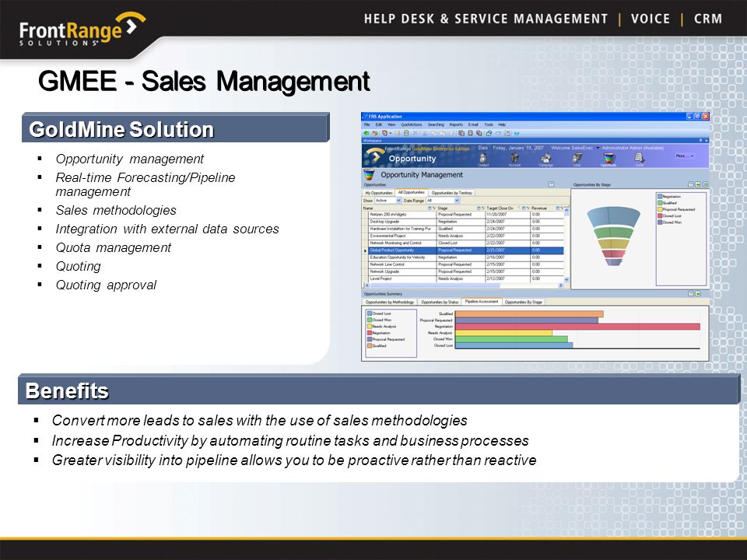Click the Qualified swatch in pipeline legend
Viewport: 747px width, 560px height.
tap(369, 345)
